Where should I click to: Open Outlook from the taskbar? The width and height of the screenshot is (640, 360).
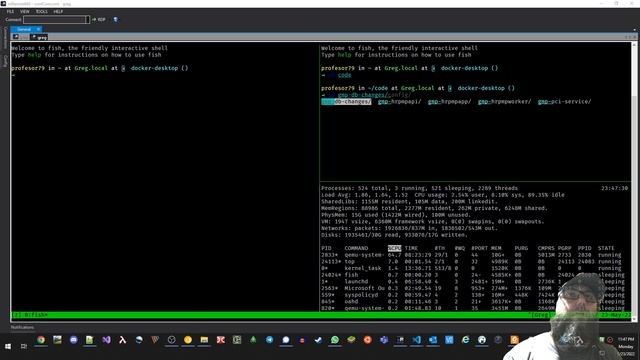click(x=433, y=340)
